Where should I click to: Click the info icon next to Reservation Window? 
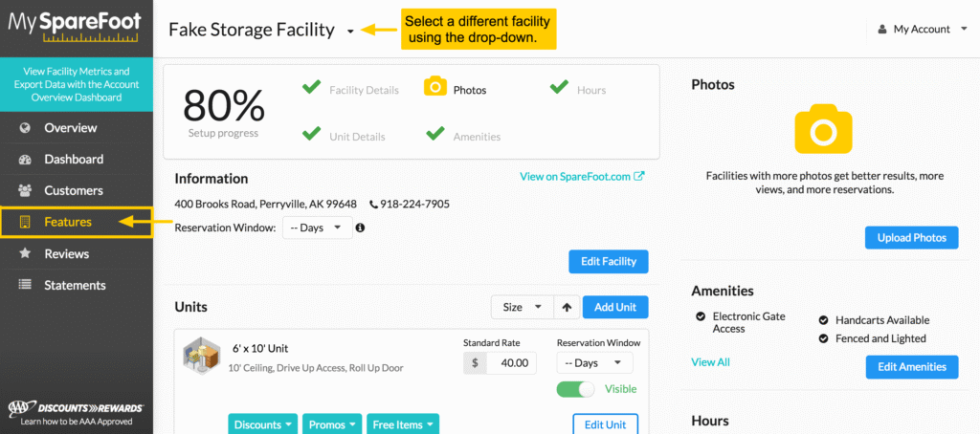pos(360,228)
